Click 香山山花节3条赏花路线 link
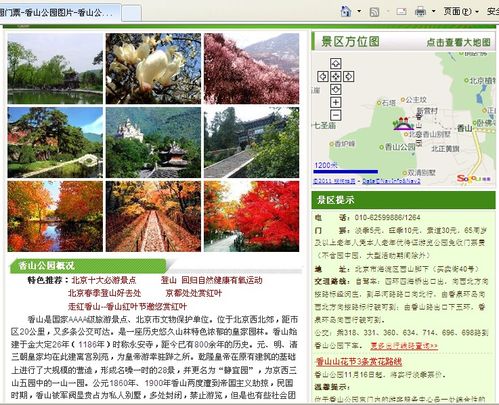The image size is (499, 405). click(359, 362)
